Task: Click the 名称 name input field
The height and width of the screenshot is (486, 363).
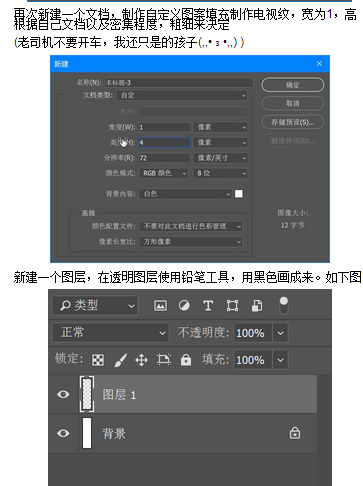Action: [x=179, y=82]
